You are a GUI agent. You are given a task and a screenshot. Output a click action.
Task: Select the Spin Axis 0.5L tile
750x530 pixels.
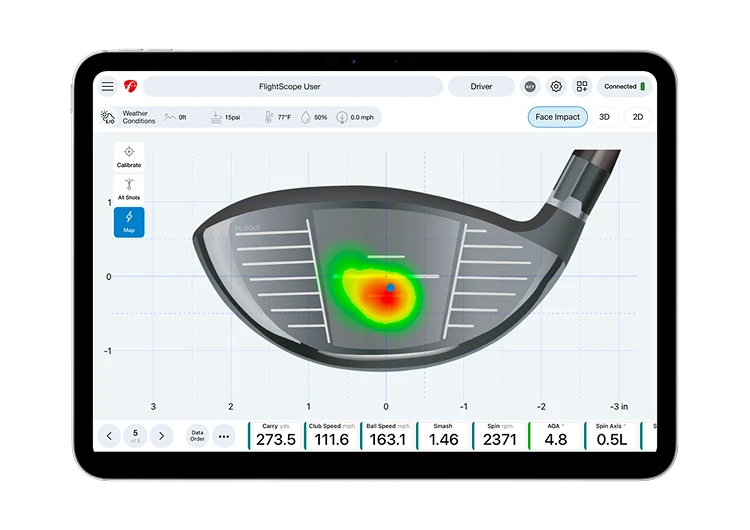coord(611,436)
